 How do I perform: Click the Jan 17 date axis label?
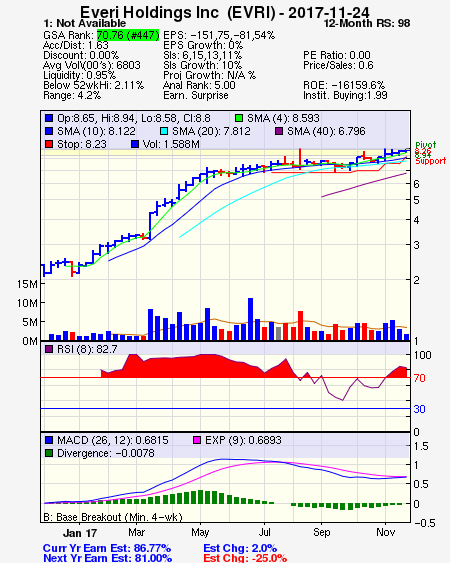point(80,532)
